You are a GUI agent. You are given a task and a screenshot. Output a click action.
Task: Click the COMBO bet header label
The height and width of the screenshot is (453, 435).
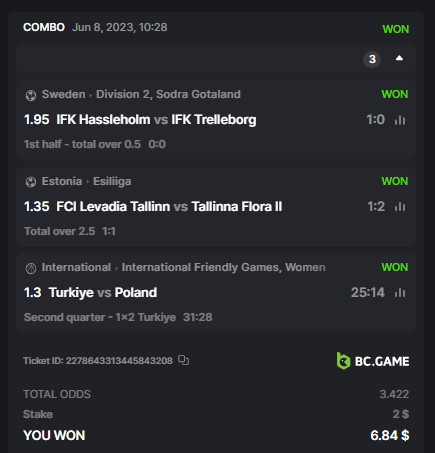click(x=44, y=27)
